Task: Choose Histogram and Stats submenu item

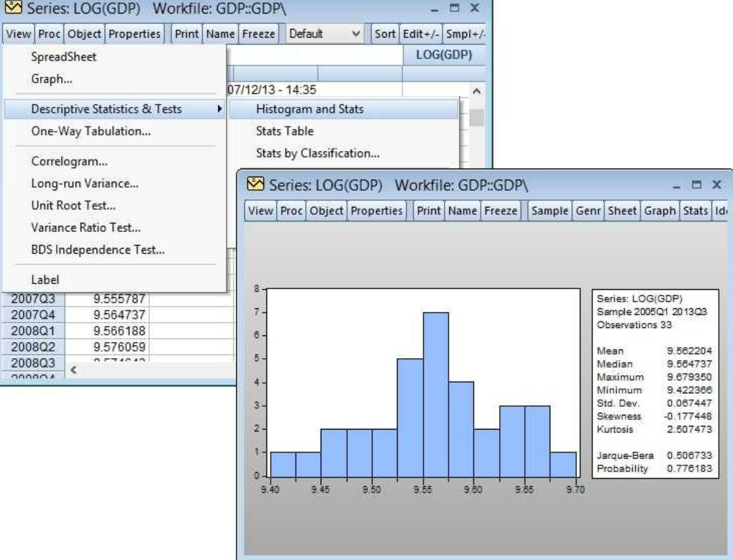Action: 343,109
